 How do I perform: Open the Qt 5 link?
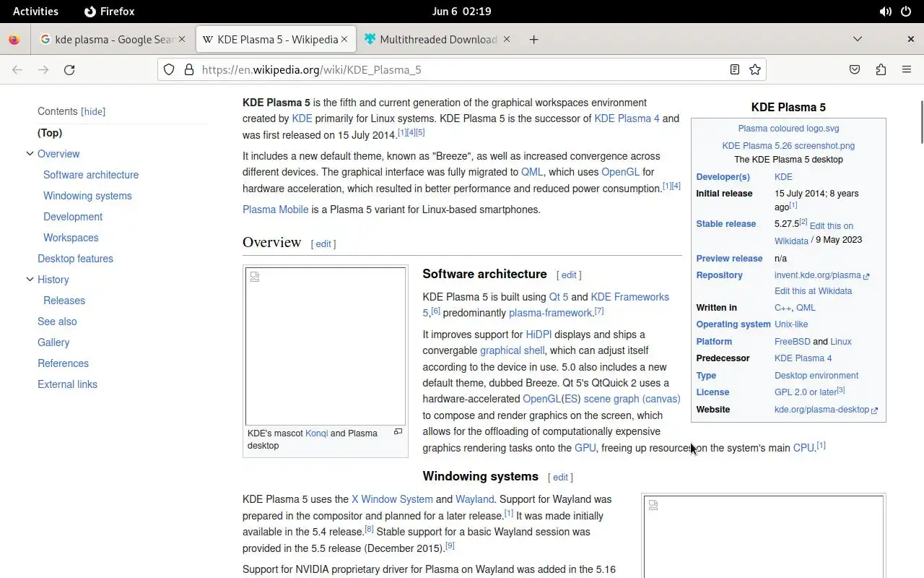click(x=559, y=297)
